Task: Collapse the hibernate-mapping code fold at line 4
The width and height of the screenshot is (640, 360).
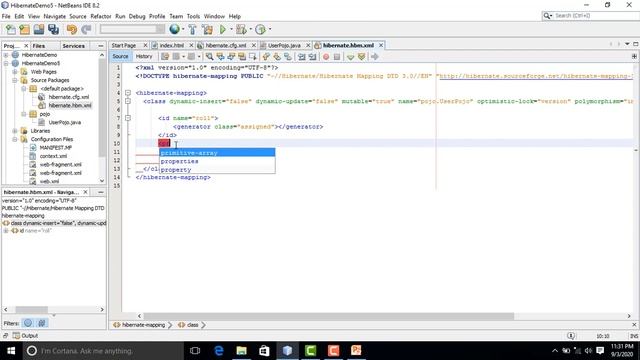Action: pyautogui.click(x=128, y=93)
